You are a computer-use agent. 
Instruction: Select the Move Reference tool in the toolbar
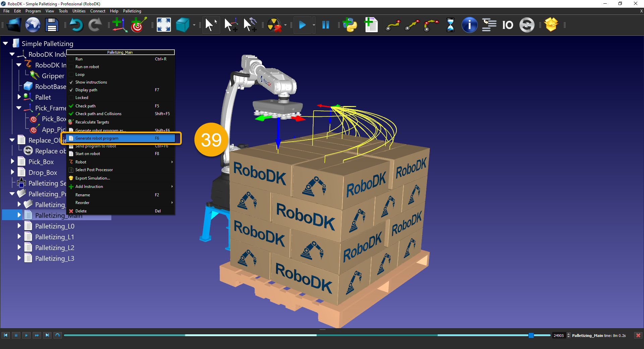[231, 25]
